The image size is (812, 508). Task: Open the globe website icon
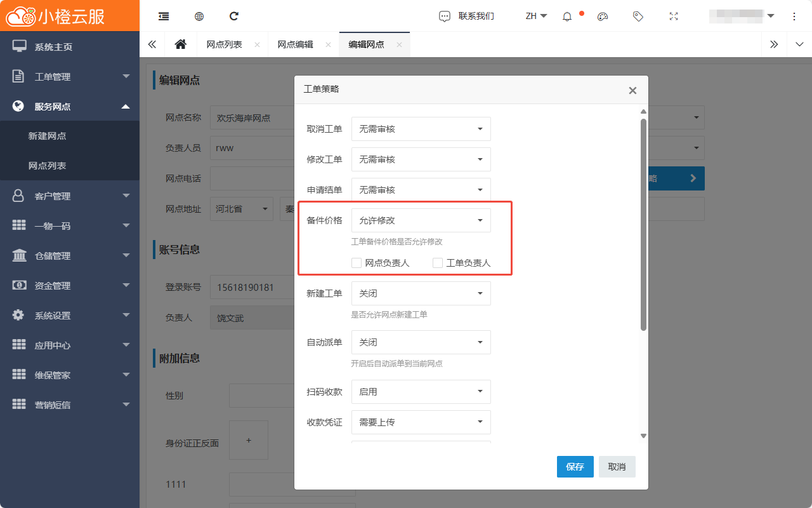tap(199, 17)
